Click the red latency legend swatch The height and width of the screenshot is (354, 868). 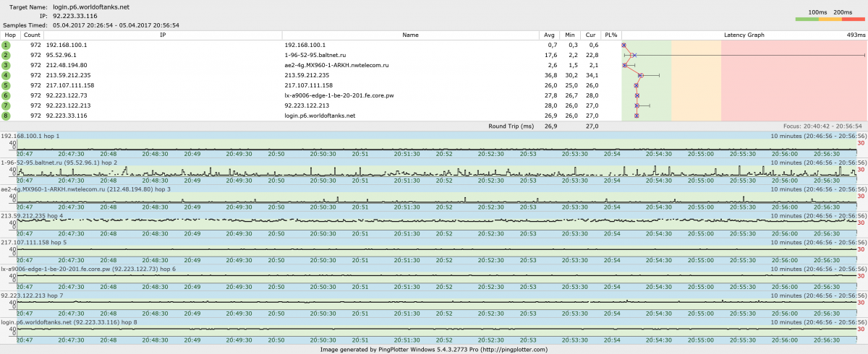pyautogui.click(x=854, y=20)
